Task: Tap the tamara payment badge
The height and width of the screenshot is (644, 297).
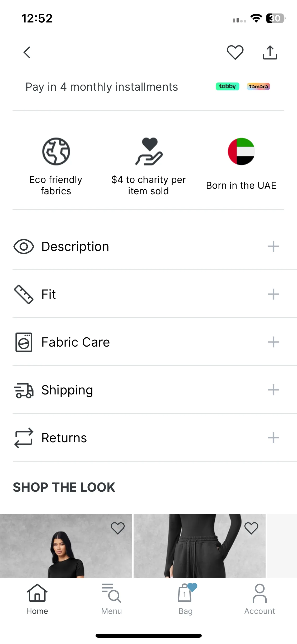Action: (x=258, y=86)
